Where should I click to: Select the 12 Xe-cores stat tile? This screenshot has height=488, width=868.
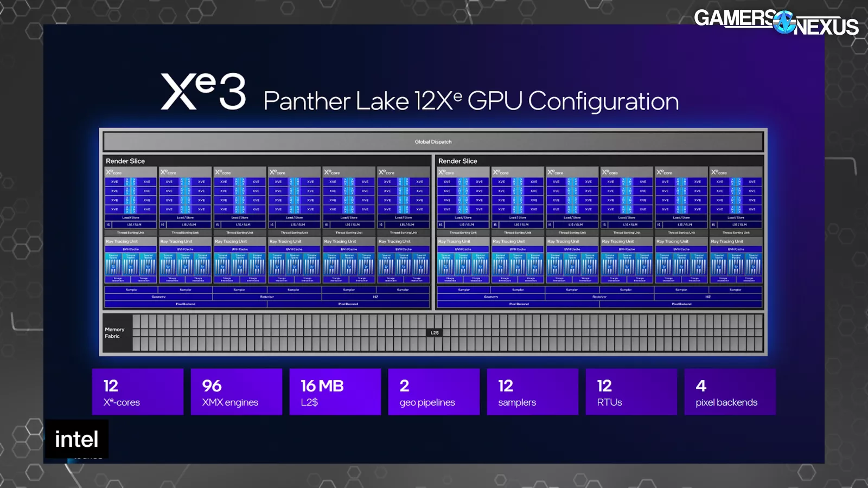(x=138, y=392)
